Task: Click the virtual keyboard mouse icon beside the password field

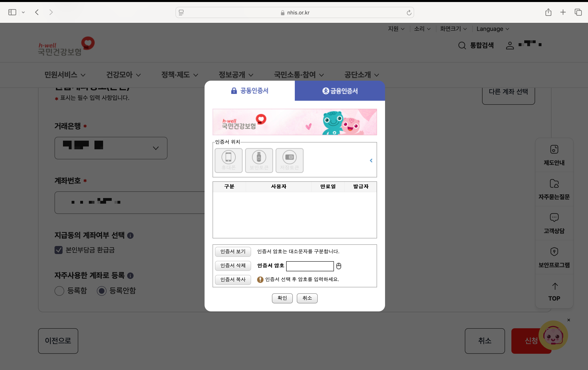Action: [339, 266]
